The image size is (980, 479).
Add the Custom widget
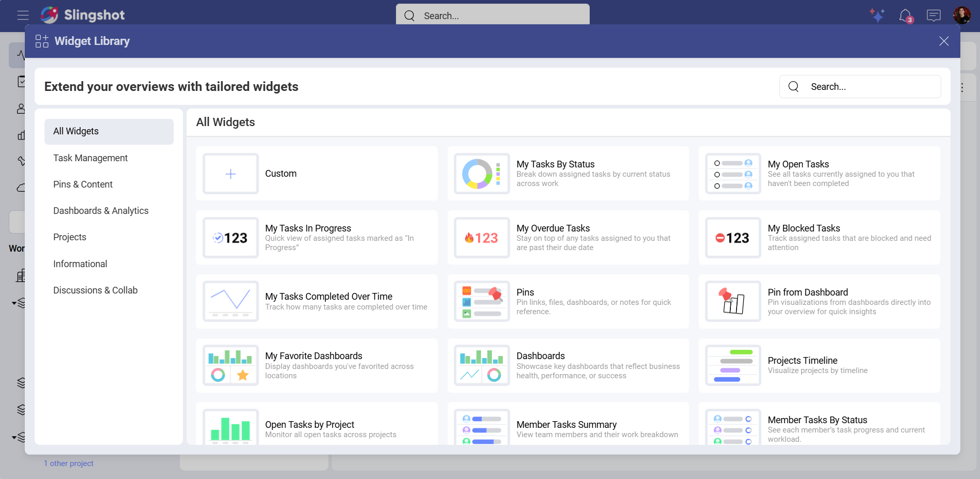pos(316,174)
